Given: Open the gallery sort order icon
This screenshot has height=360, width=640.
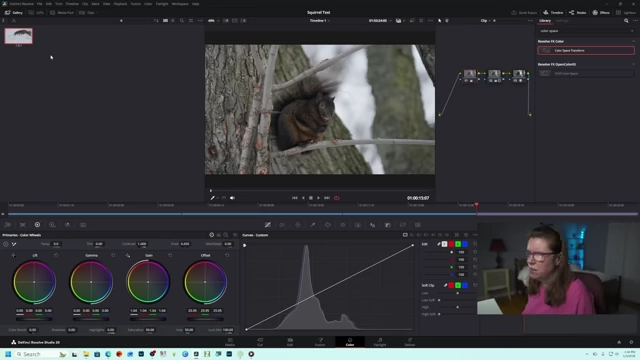Looking at the screenshot, I should point(156,20).
